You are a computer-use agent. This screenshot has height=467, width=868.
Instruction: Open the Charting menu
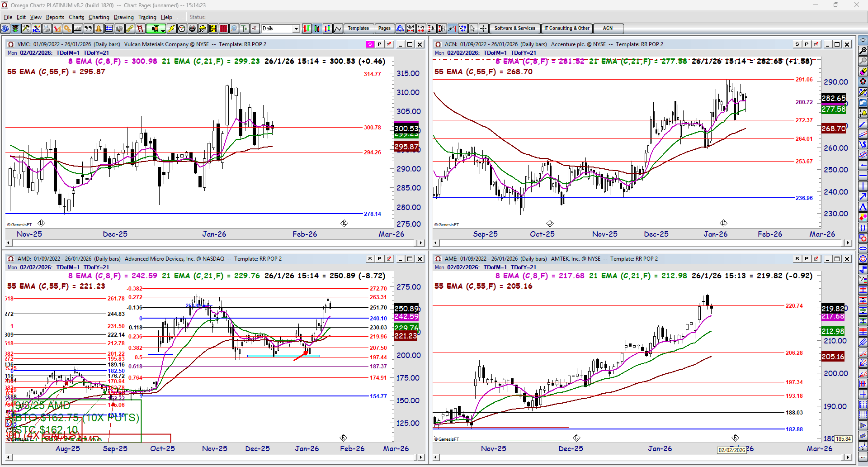(x=99, y=17)
